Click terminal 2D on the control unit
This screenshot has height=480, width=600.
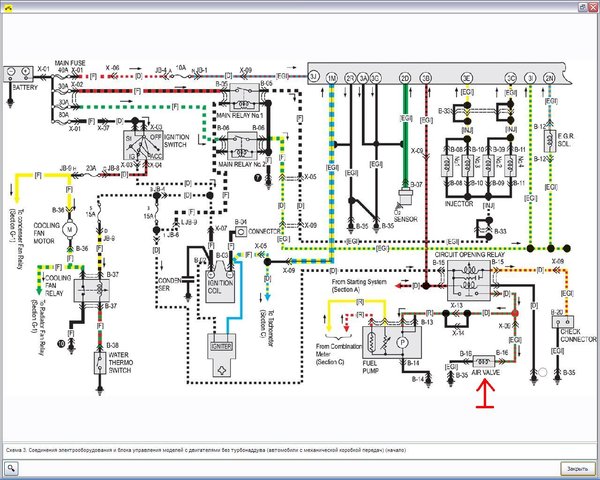point(405,78)
